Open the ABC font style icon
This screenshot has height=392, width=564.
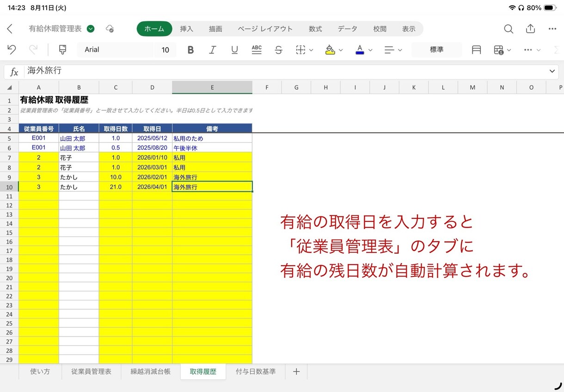(x=257, y=50)
